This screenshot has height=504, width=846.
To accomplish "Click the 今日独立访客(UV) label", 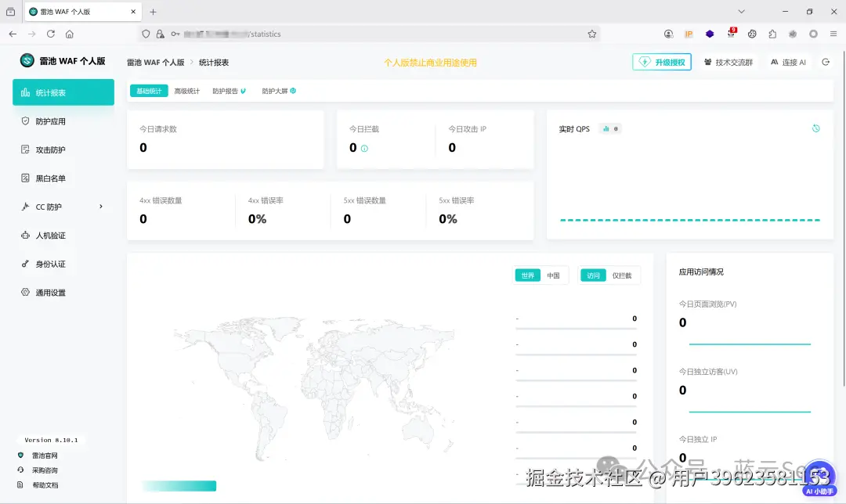I will (708, 372).
